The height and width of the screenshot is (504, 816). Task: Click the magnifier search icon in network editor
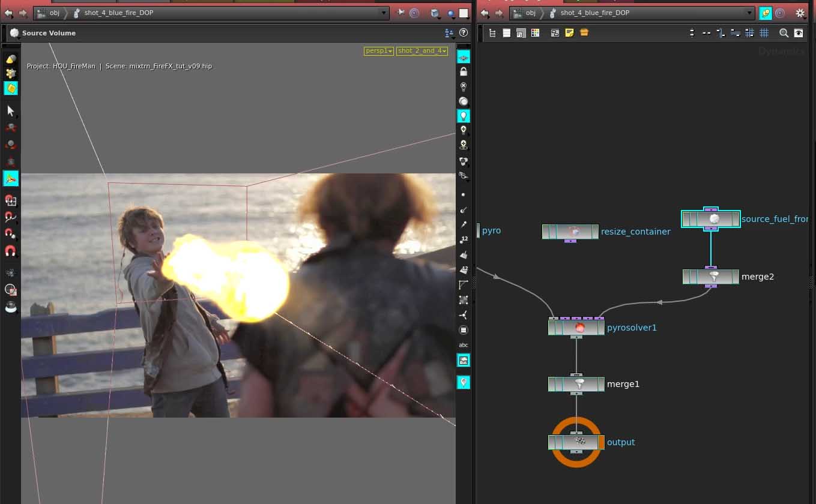coord(784,33)
